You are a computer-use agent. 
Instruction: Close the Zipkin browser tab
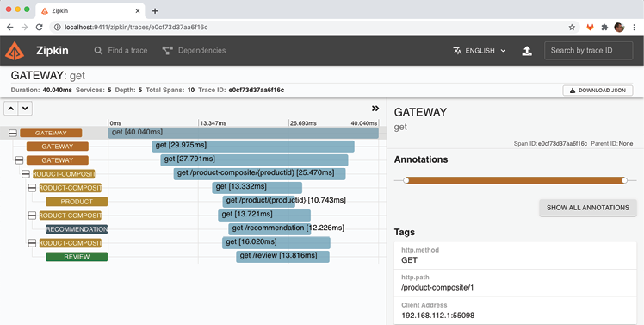(x=138, y=11)
